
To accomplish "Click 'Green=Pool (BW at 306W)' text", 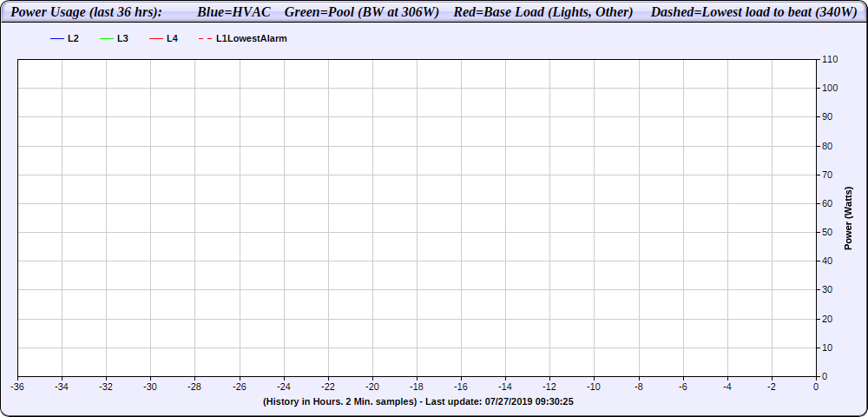I will coord(361,12).
